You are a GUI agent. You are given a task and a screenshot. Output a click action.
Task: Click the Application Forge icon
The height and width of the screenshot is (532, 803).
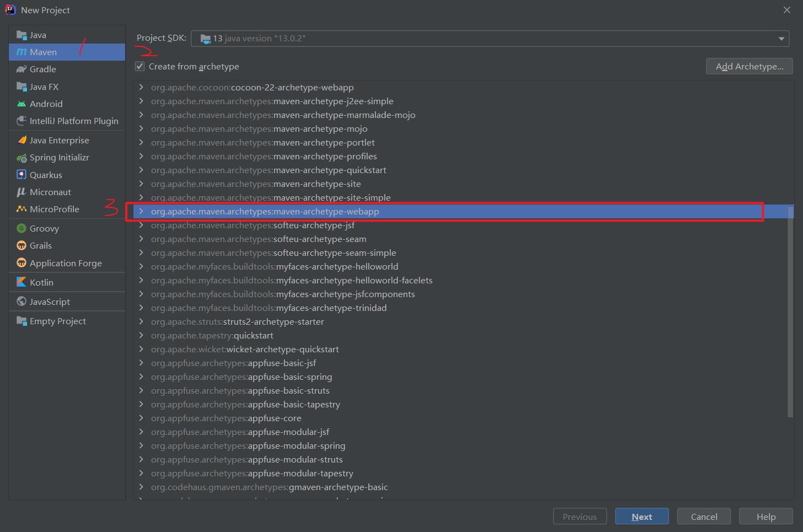[x=21, y=262]
